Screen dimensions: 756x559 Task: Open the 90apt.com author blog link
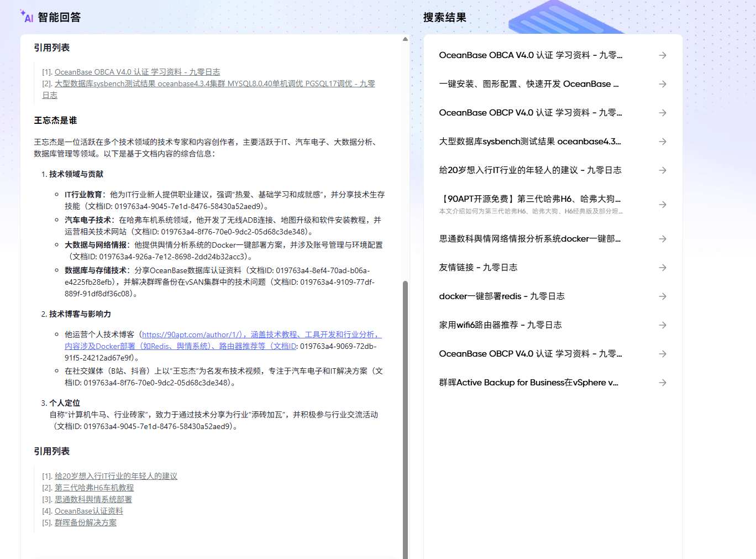point(192,335)
